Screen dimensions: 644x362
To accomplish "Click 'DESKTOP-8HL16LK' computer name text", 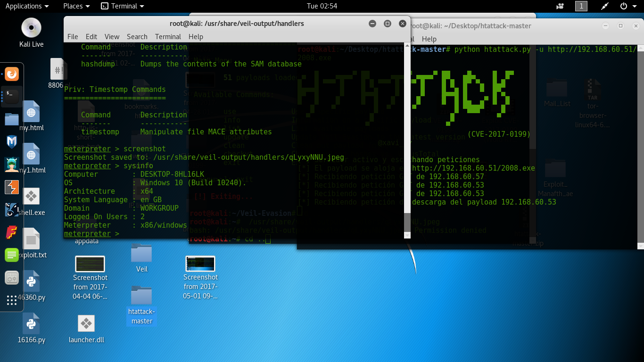I will [172, 174].
